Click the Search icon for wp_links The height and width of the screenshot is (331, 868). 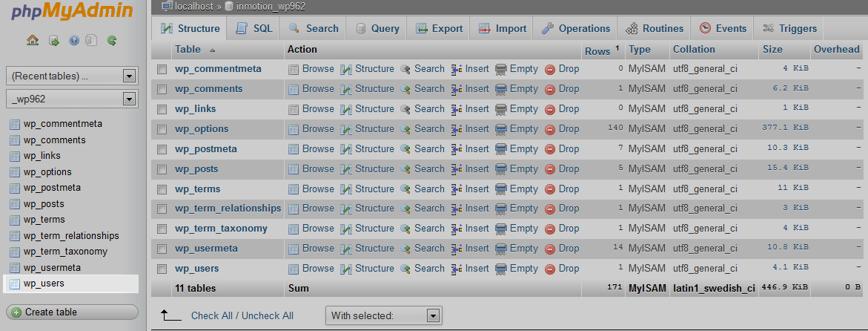pyautogui.click(x=405, y=109)
